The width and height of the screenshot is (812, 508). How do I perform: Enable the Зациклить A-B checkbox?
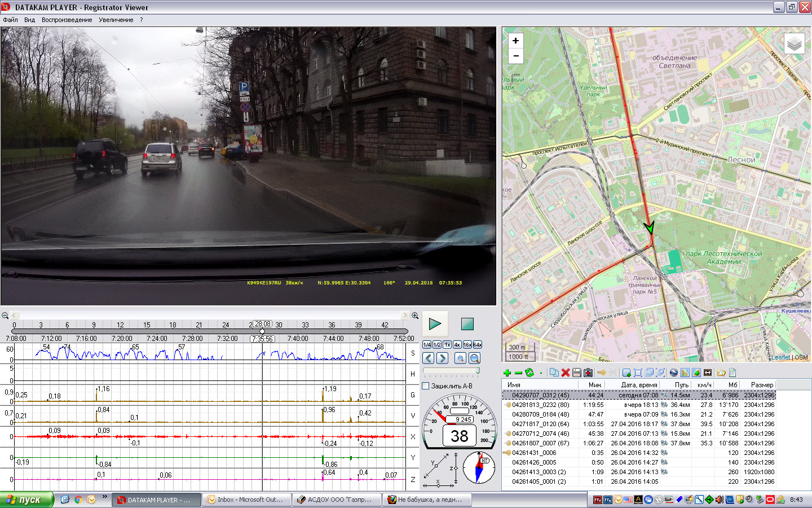click(x=426, y=386)
